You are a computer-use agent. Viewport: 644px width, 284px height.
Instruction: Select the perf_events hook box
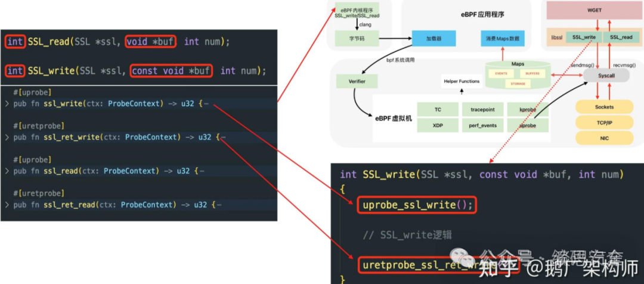pyautogui.click(x=482, y=126)
